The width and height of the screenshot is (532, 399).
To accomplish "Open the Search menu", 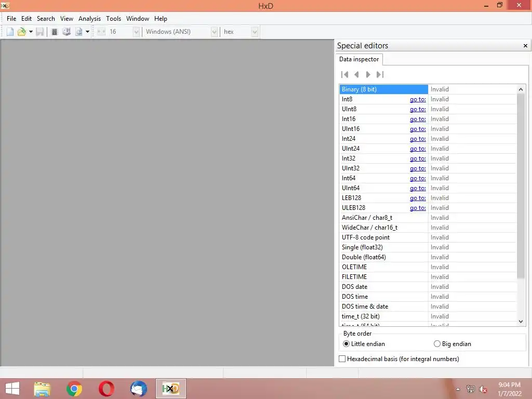I will tap(46, 19).
